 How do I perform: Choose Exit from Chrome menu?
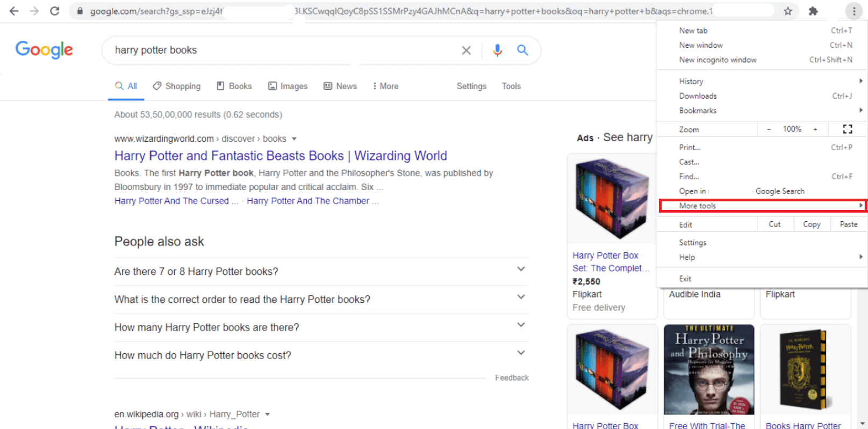(x=762, y=279)
